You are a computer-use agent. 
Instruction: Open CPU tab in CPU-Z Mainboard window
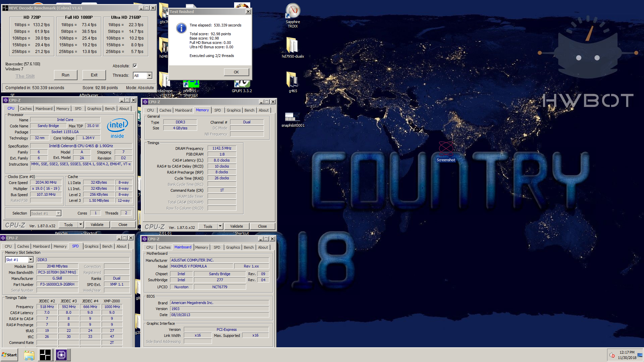tap(150, 247)
